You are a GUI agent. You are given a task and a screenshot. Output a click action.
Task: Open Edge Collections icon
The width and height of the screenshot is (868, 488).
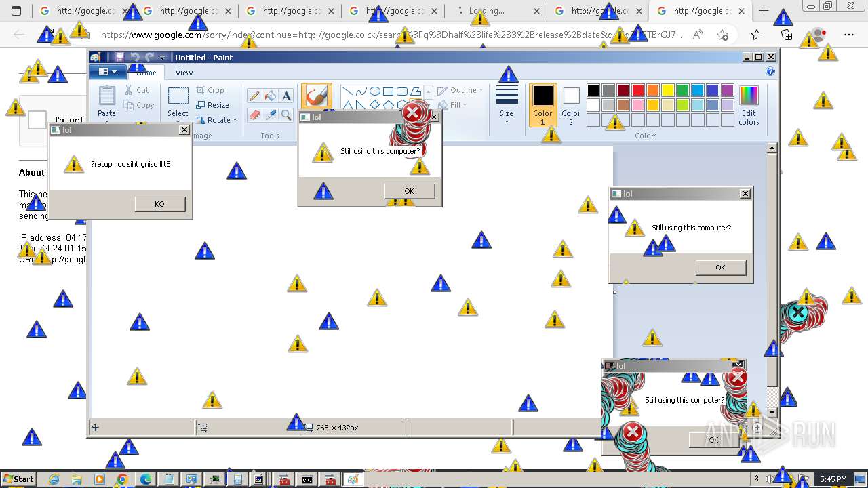coord(787,35)
